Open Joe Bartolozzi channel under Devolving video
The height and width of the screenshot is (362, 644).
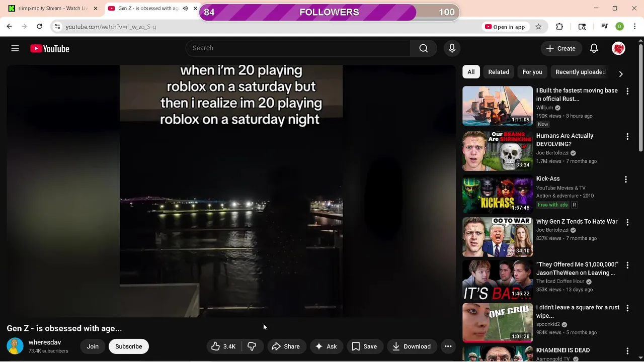coord(552,153)
